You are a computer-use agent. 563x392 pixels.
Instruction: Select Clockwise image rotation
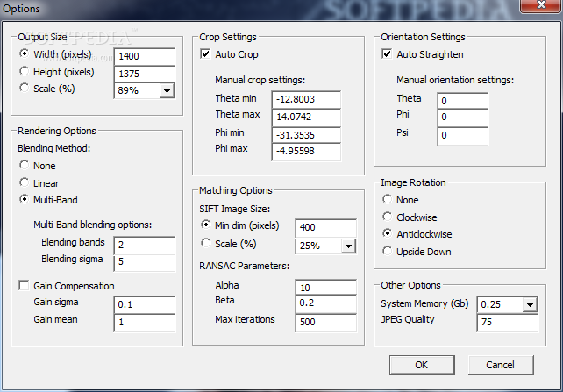point(387,217)
